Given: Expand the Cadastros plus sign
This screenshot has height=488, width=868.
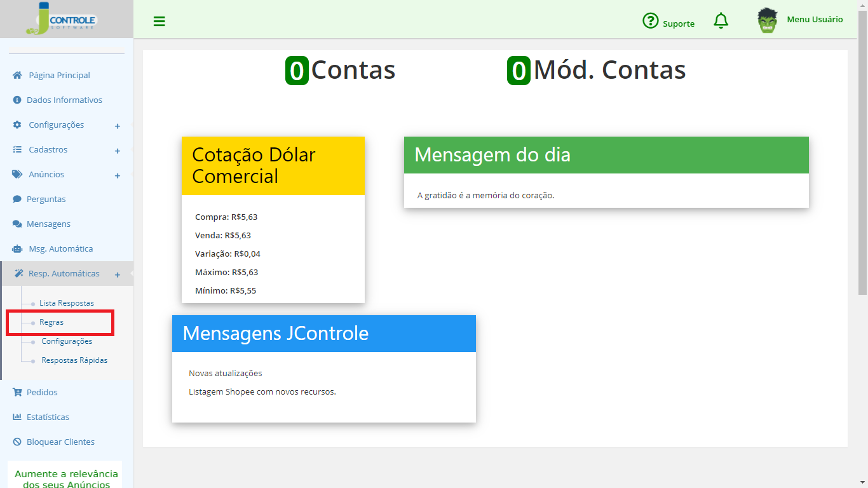Looking at the screenshot, I should [x=118, y=151].
